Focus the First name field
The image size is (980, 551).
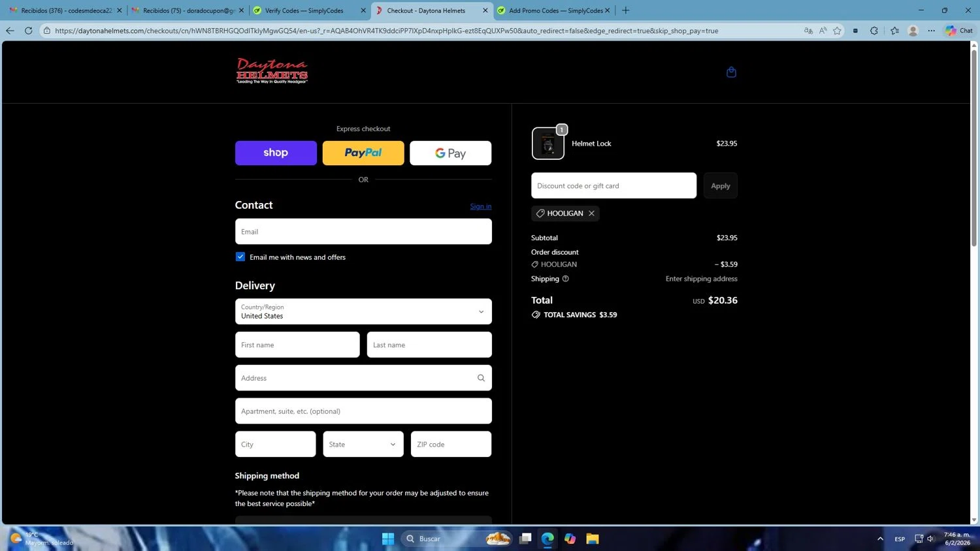tap(297, 345)
